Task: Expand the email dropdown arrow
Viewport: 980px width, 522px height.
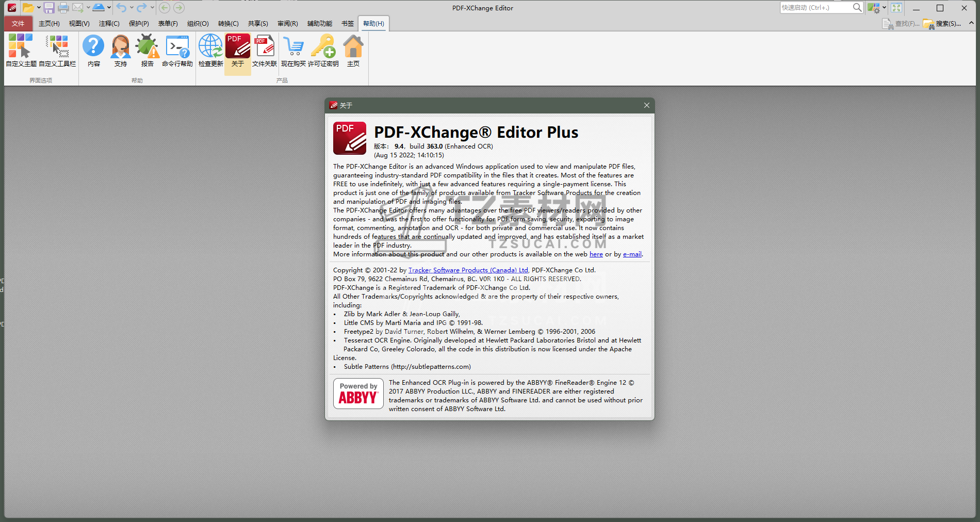Action: pyautogui.click(x=88, y=8)
